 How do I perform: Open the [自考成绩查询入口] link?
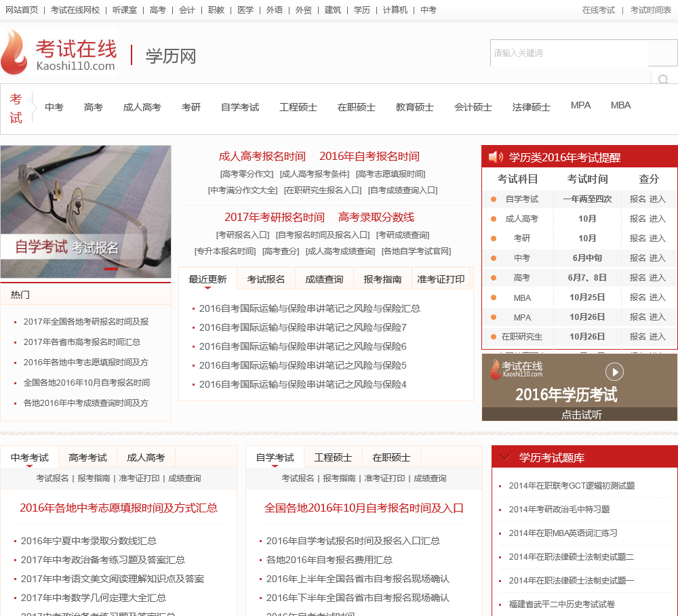click(403, 190)
